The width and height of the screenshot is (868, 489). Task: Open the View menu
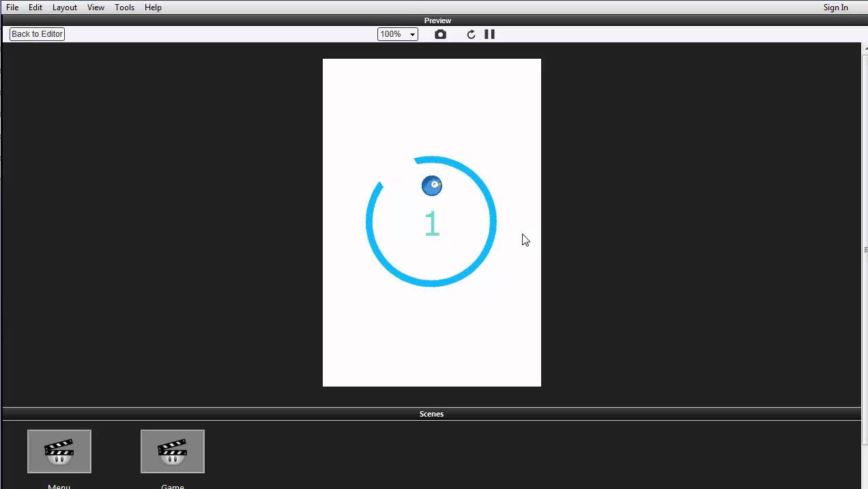pos(96,8)
